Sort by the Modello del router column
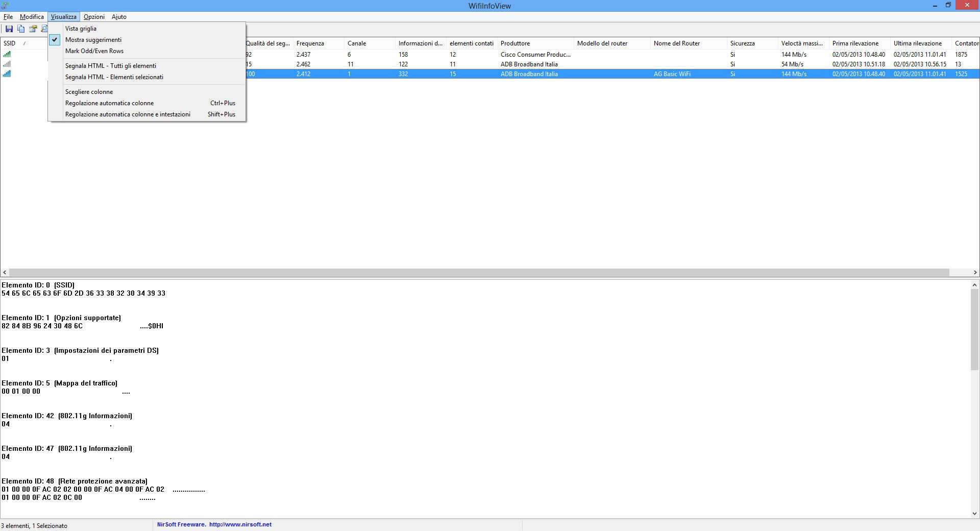Image resolution: width=980 pixels, height=531 pixels. [612, 43]
